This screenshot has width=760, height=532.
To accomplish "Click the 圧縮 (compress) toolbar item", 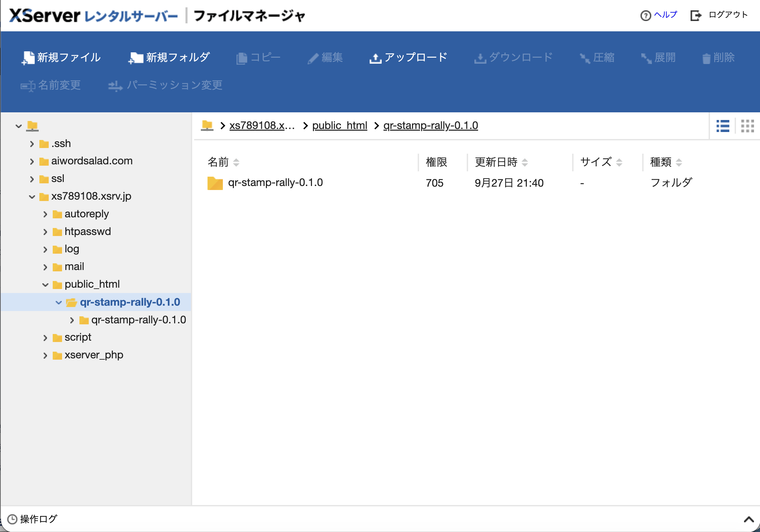I will (x=597, y=58).
